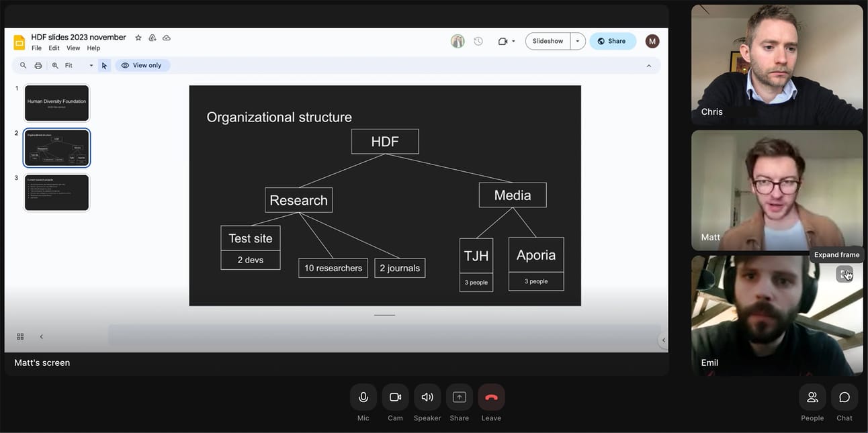The height and width of the screenshot is (433, 868).
Task: Click the Test site box
Action: coord(251,238)
